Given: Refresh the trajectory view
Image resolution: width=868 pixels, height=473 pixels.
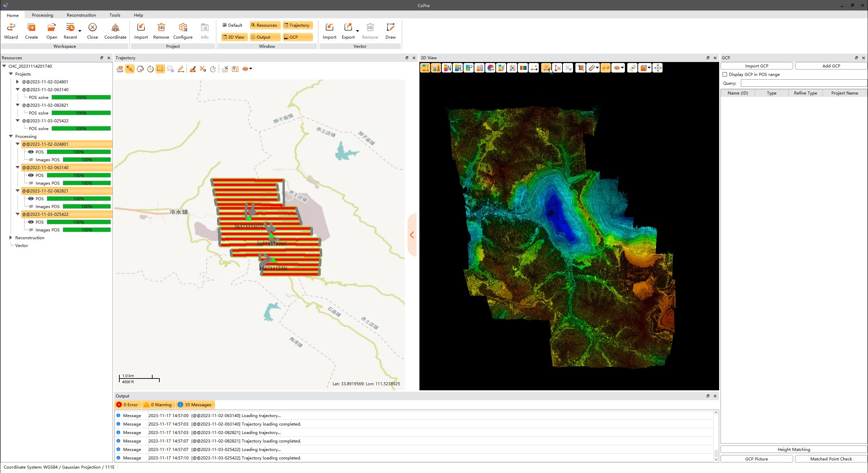Looking at the screenshot, I should pyautogui.click(x=213, y=69).
